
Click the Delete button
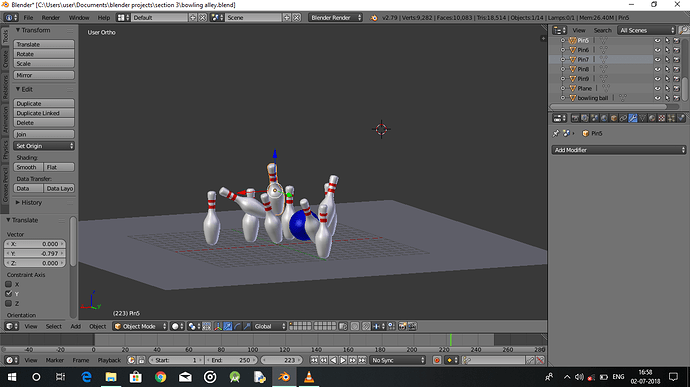coord(44,122)
